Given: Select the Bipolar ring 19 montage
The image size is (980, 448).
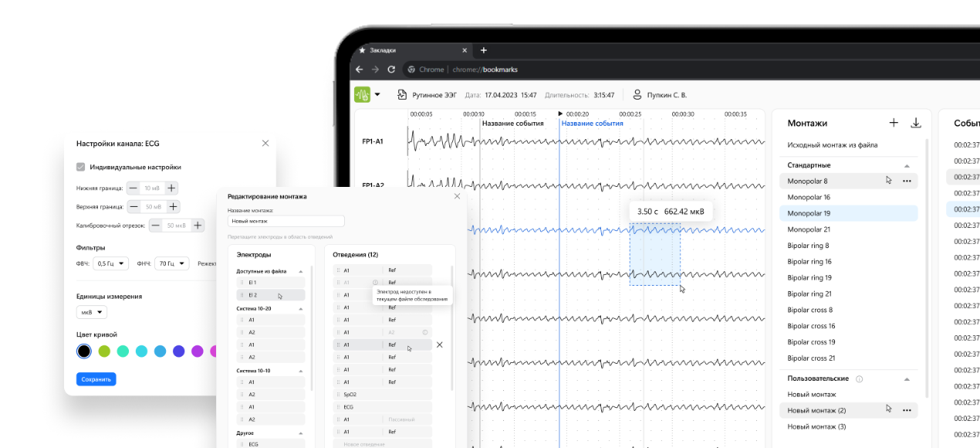Looking at the screenshot, I should pyautogui.click(x=849, y=277).
